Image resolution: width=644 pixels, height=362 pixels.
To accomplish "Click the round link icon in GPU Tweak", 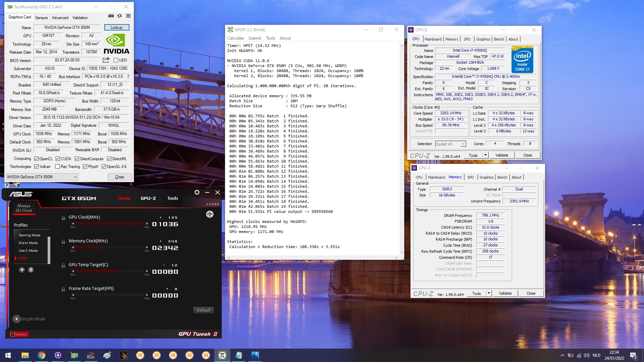I will click(x=210, y=214).
